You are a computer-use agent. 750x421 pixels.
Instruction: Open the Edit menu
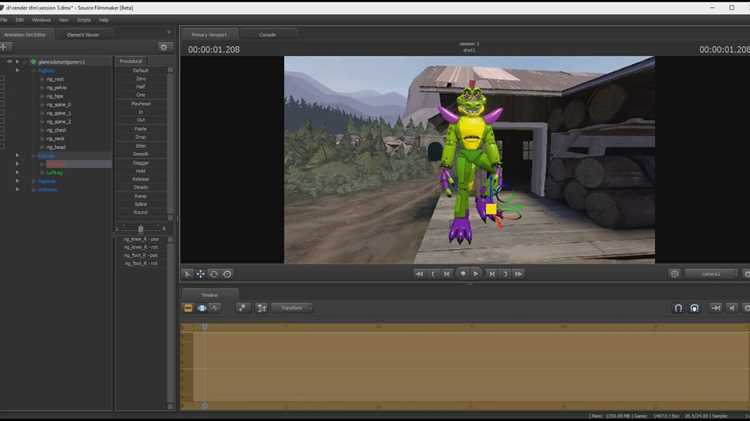(20, 20)
